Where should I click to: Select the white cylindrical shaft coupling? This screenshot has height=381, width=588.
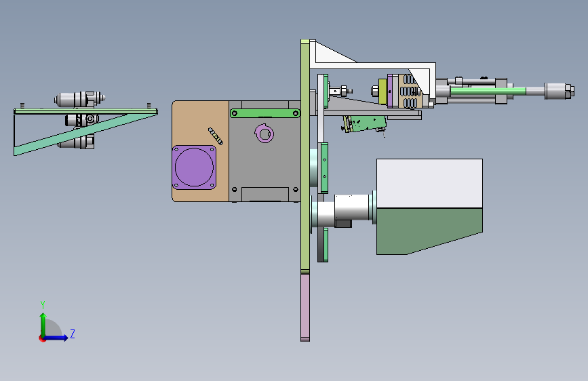coord(351,207)
